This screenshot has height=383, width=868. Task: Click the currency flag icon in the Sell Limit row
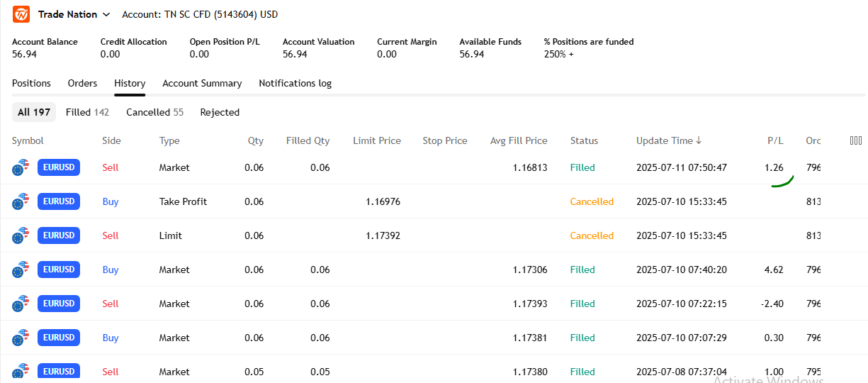[21, 236]
